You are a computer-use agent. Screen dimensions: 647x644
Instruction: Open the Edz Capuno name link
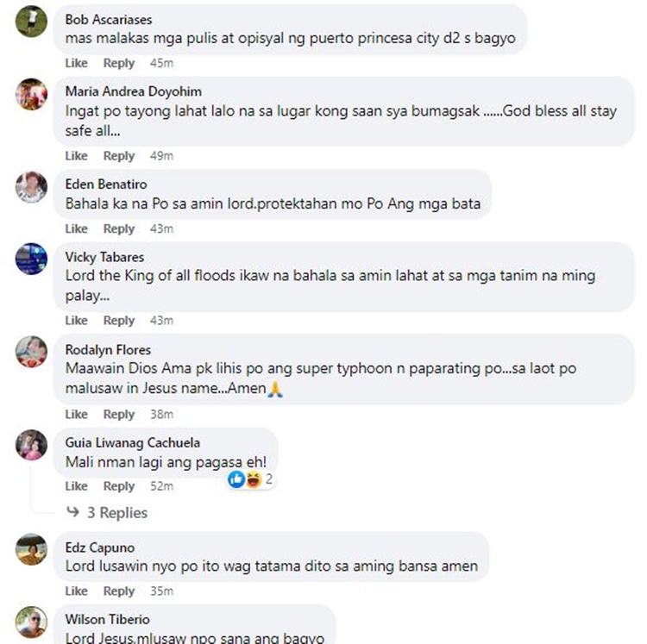tap(100, 547)
